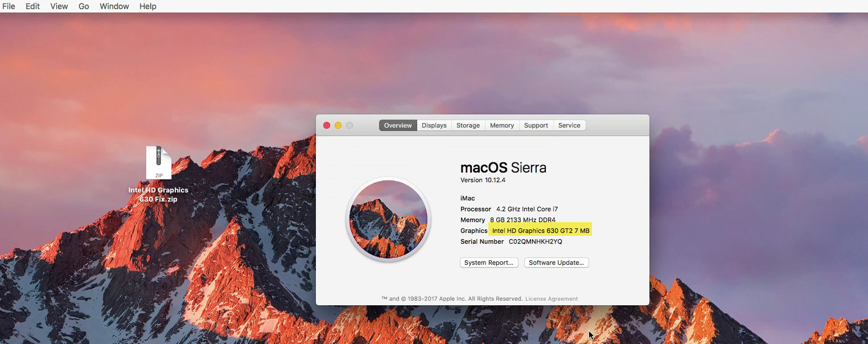
Task: Click the Software Update... button
Action: pos(557,263)
